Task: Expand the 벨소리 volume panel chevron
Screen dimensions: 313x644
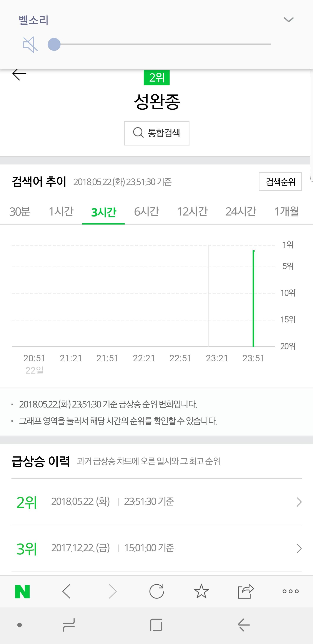Action: point(288,20)
